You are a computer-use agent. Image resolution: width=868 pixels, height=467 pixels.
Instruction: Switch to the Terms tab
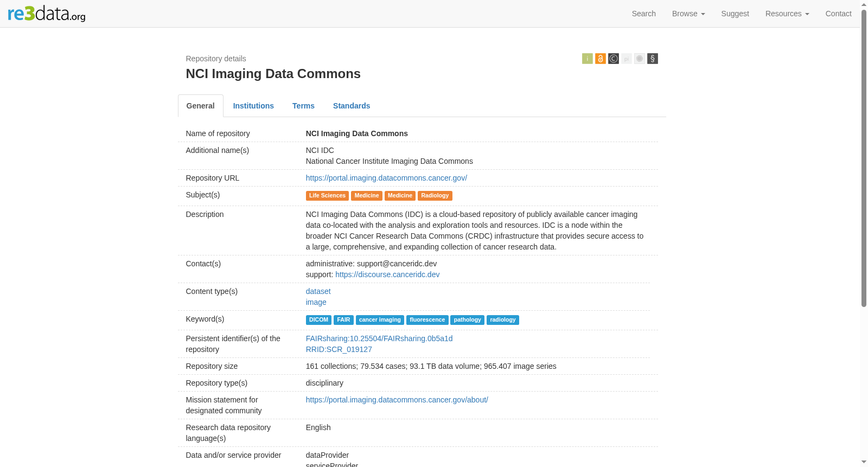303,106
